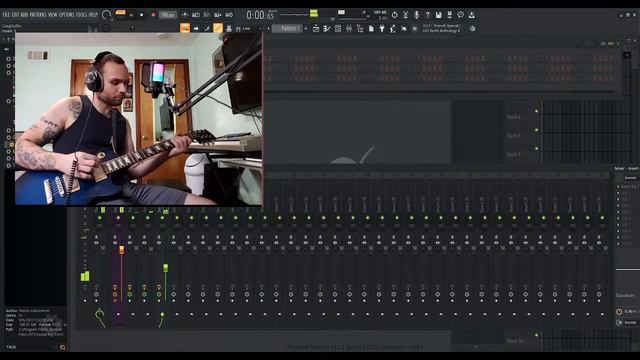Click the plug icon in toolbar
This screenshot has height=360, width=640.
tap(382, 29)
